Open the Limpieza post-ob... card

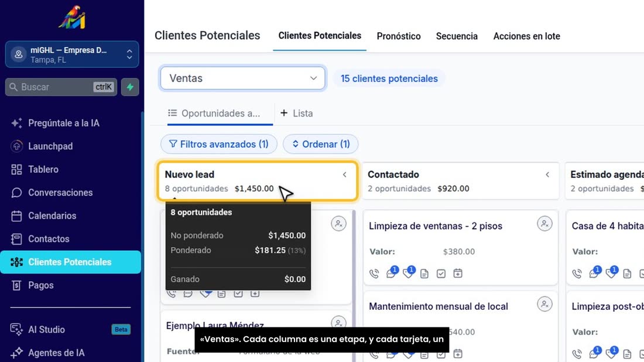click(608, 306)
